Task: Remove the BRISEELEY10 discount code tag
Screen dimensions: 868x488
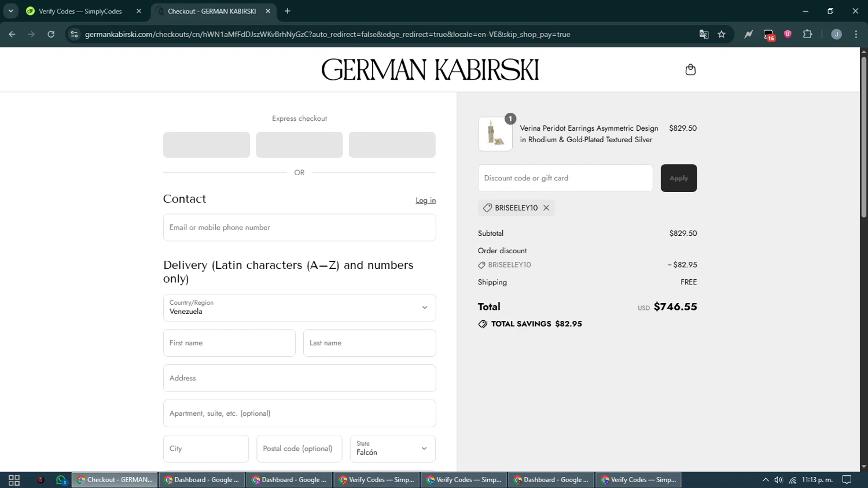Action: (546, 208)
